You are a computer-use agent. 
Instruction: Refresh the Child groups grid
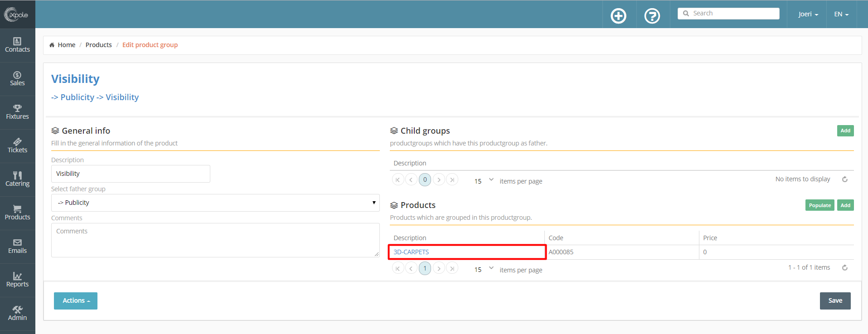pos(845,179)
